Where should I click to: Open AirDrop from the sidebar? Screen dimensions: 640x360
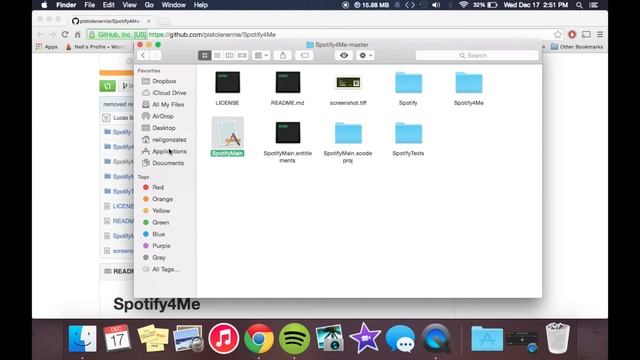click(x=162, y=116)
